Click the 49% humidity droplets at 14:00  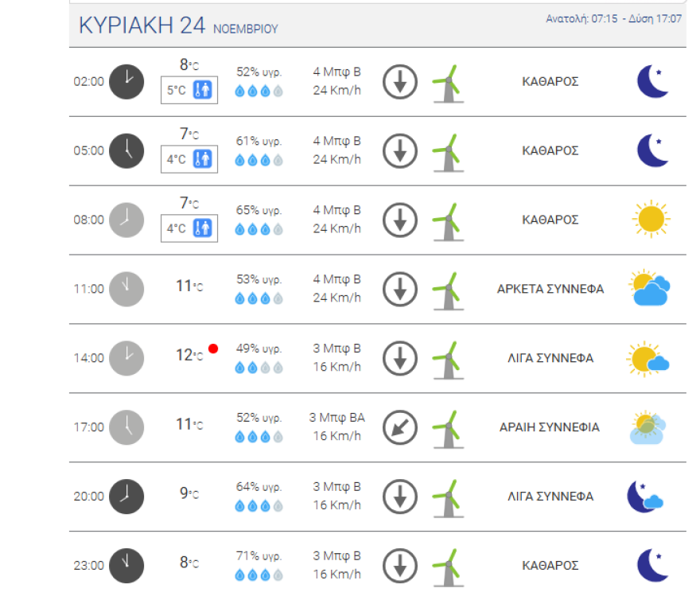[x=259, y=368]
